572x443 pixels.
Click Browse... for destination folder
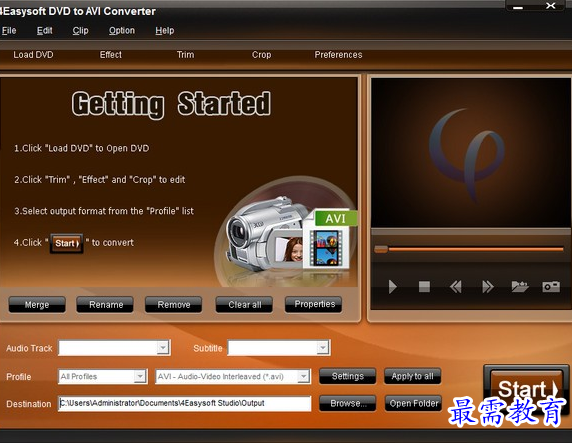click(347, 404)
